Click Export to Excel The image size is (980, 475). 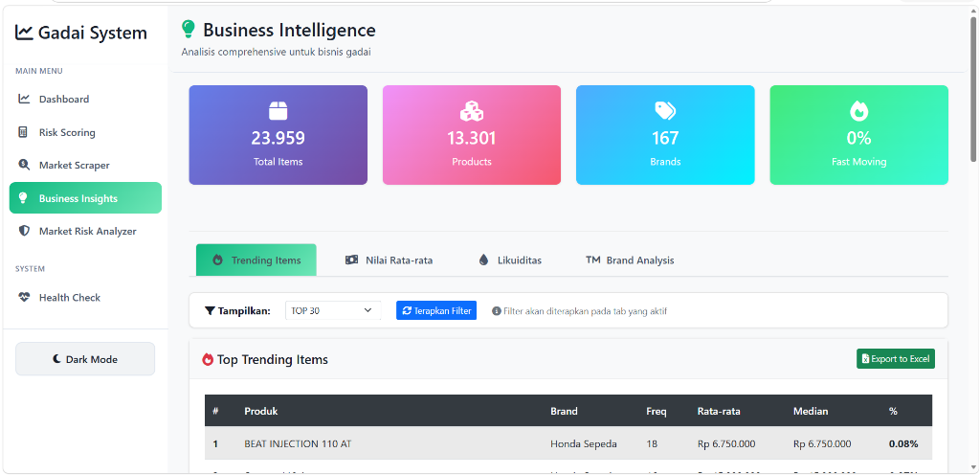click(x=896, y=359)
